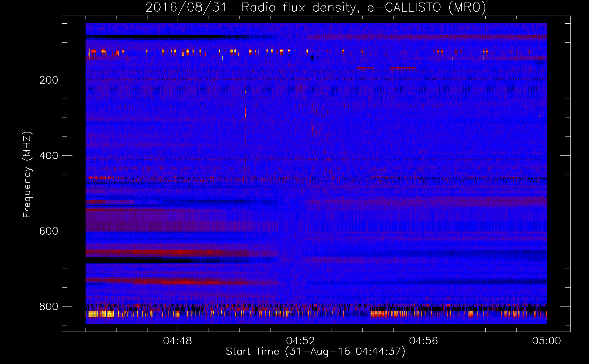
Task: Click the "200" frequency tick label
Action: click(49, 80)
